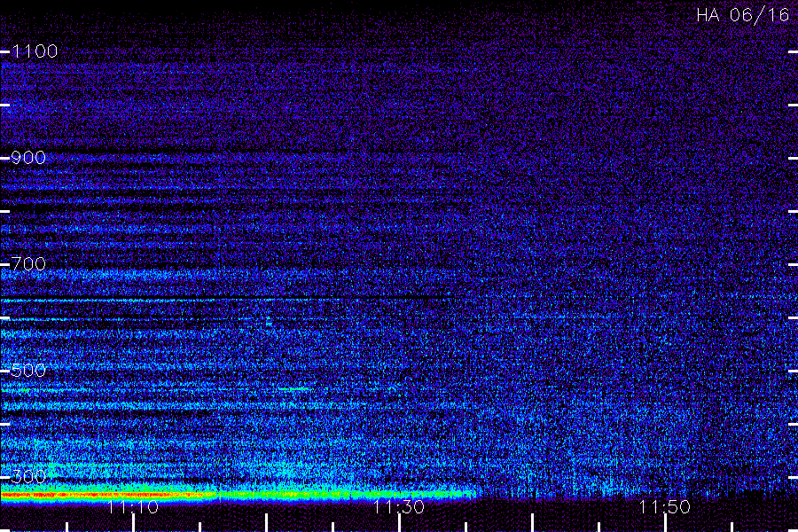Image resolution: width=798 pixels, height=532 pixels.
Task: Click the 11:30 time axis label
Action: coord(399,507)
